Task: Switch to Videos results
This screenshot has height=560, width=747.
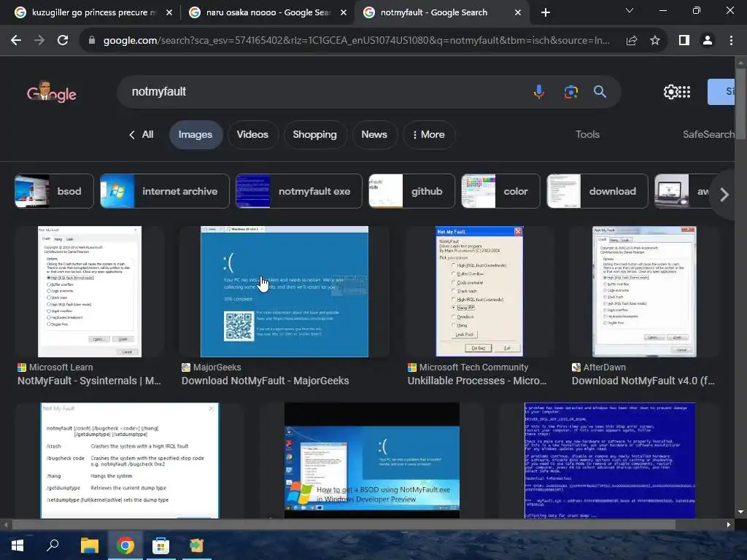Action: 252,135
